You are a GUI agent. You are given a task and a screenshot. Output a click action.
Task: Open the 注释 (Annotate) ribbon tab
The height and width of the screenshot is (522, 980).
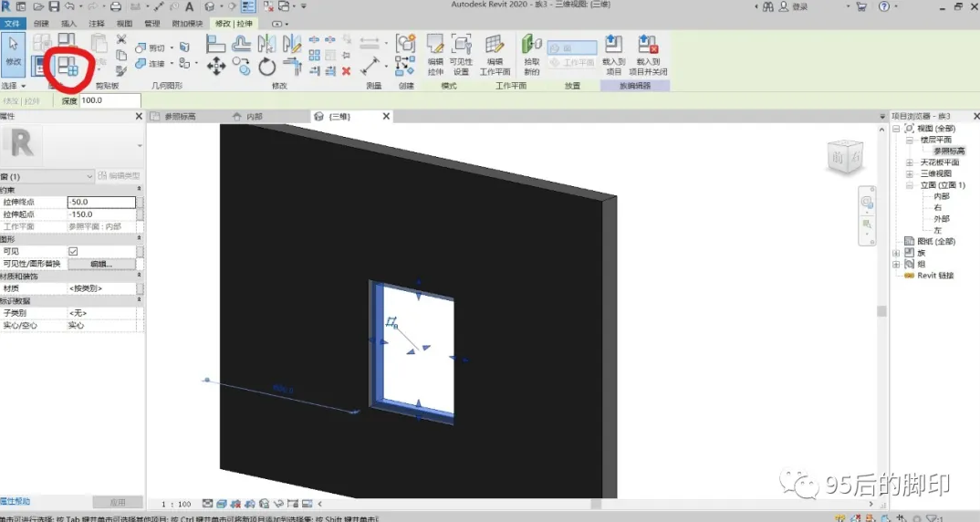[97, 24]
